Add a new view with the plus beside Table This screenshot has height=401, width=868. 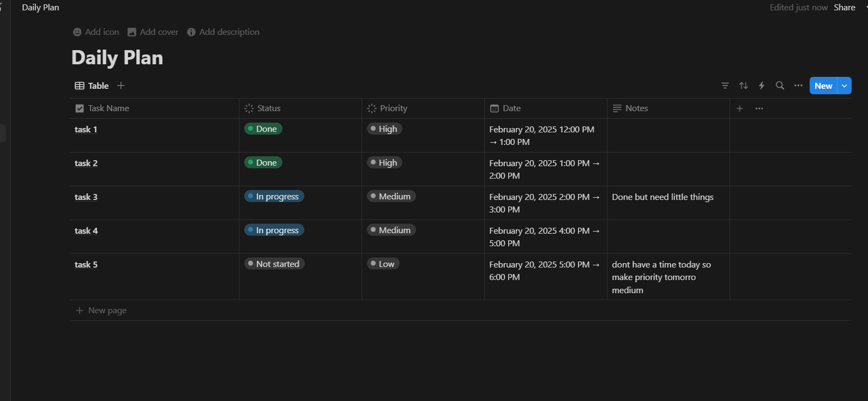point(121,86)
